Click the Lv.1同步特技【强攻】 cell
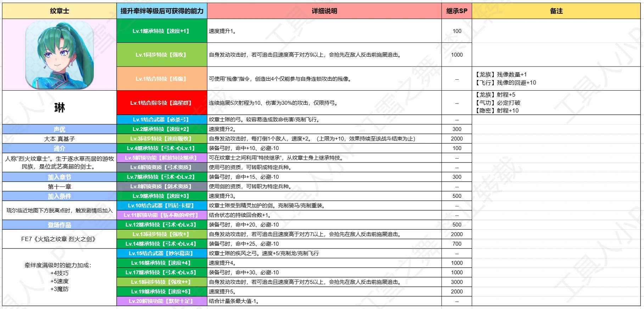Image resolution: width=644 pixels, height=309 pixels. [162, 55]
